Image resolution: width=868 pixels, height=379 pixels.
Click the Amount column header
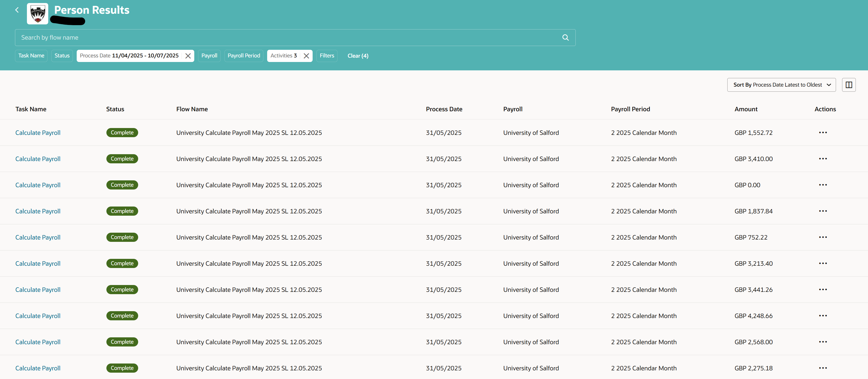click(746, 109)
